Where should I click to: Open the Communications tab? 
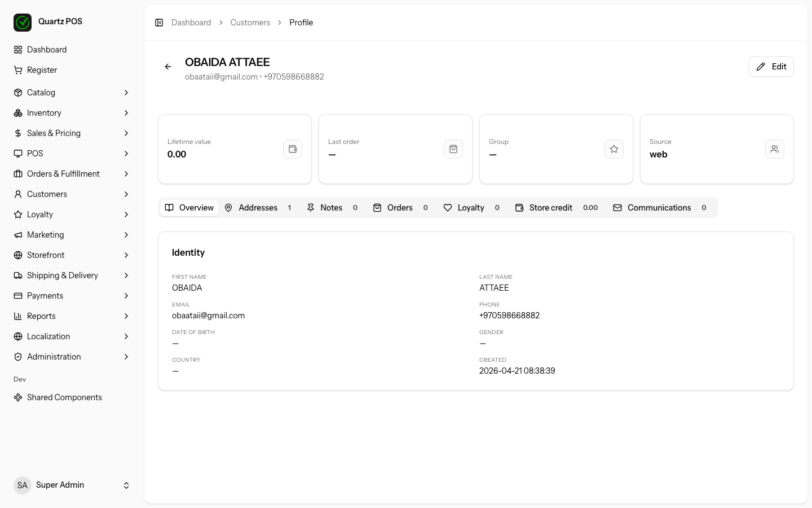click(x=660, y=208)
